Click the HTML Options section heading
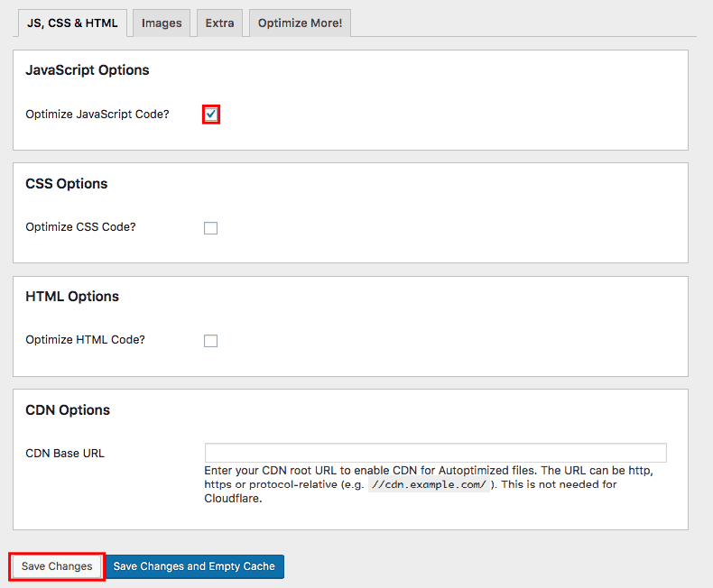Image resolution: width=713 pixels, height=588 pixels. 72,297
